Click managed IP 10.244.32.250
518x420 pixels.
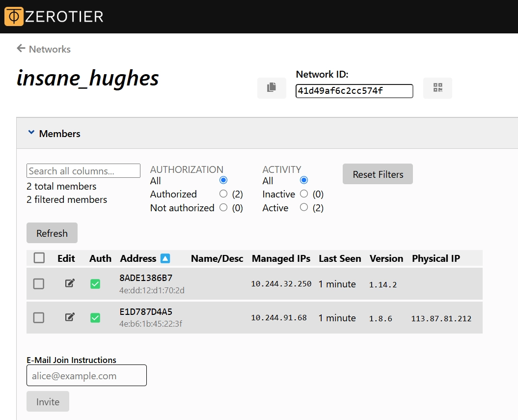[281, 284]
